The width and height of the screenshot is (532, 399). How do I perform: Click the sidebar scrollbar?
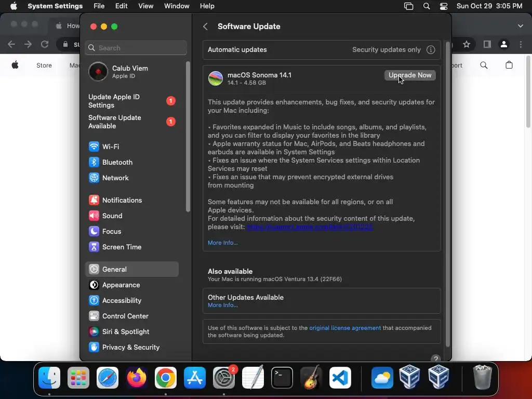click(x=188, y=137)
